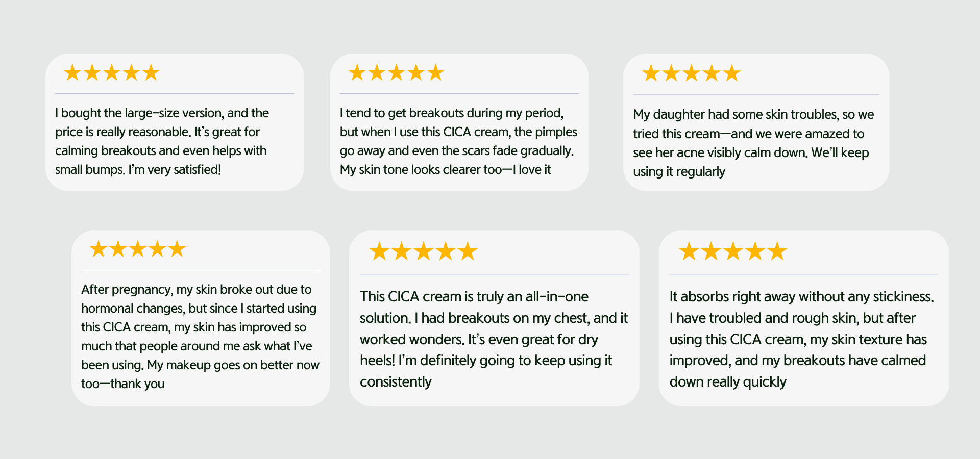Click the first star of the all-in-one solution review
The image size is (980, 459).
[379, 251]
